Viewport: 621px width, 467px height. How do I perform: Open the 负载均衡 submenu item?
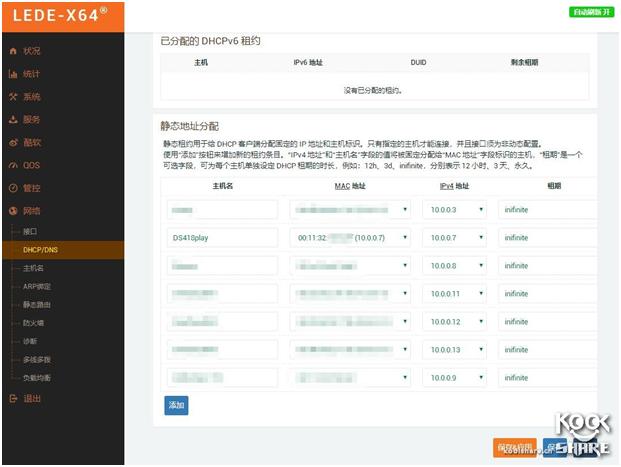click(x=36, y=378)
